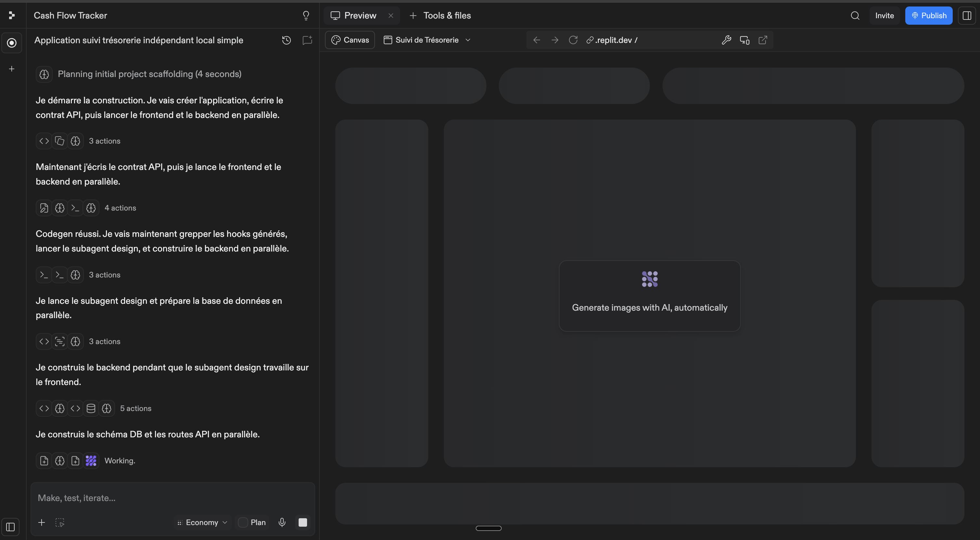Click chat title Application suivi trésorerie indépendant

click(x=139, y=40)
